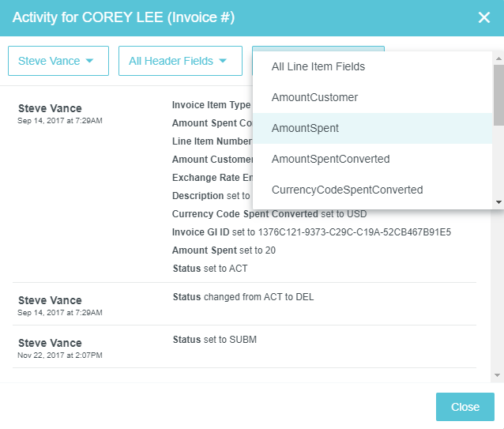The image size is (504, 429).
Task: Click the Invoice GI ID value line
Action: (311, 231)
